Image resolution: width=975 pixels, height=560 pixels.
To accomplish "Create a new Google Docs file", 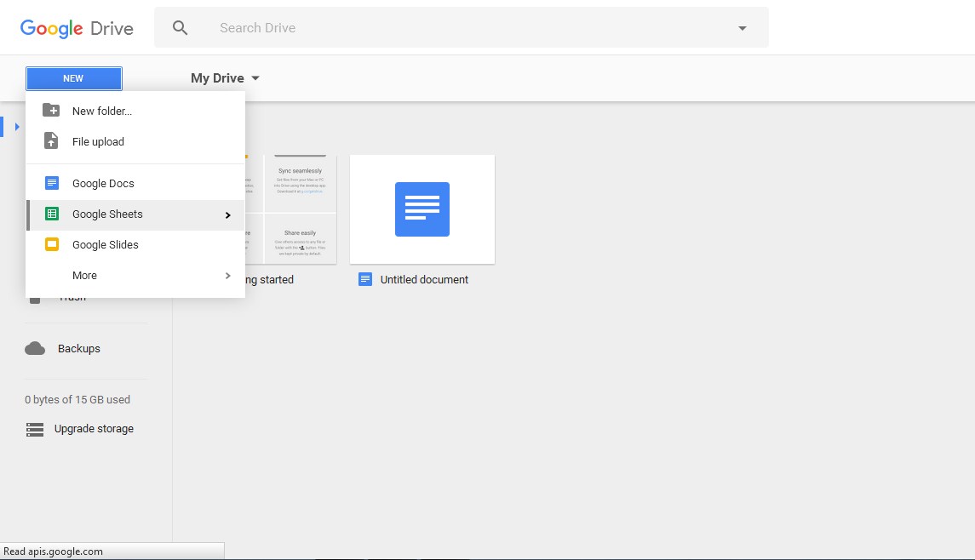I will click(x=135, y=183).
